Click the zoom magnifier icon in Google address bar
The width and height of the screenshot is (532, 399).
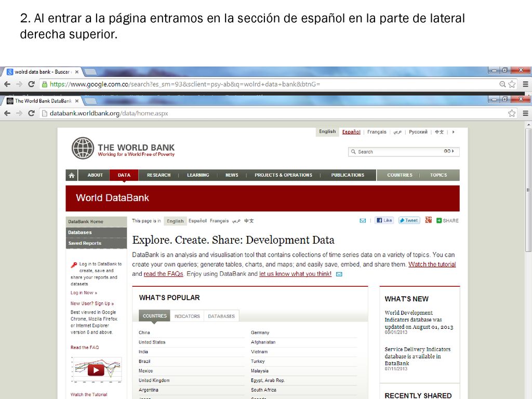click(502, 84)
